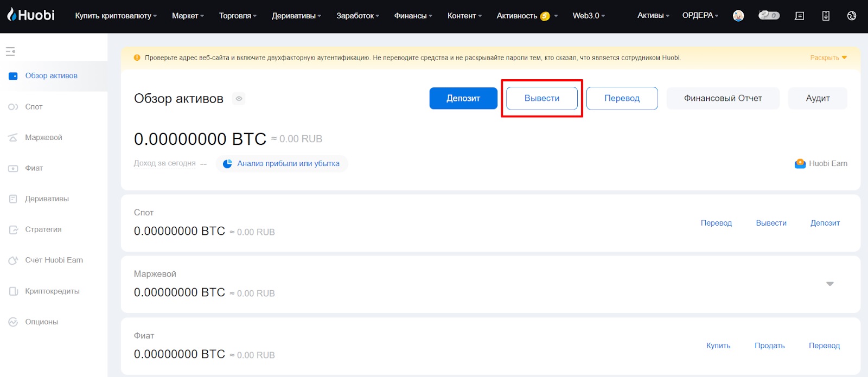Viewport: 868px width, 377px height.
Task: Click the Аудит button
Action: [x=818, y=98]
